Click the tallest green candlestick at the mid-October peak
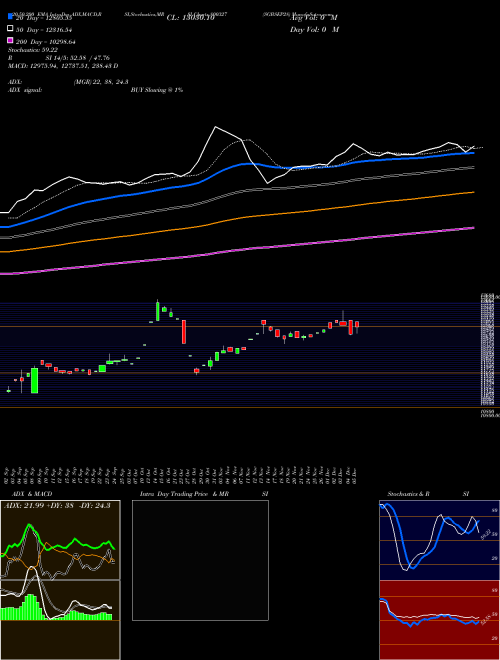 click(x=158, y=311)
